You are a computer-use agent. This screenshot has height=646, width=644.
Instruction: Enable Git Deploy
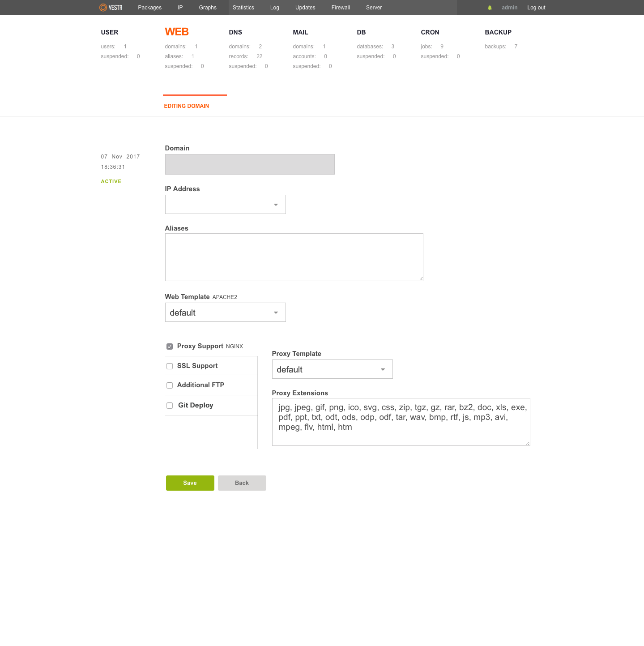[170, 405]
